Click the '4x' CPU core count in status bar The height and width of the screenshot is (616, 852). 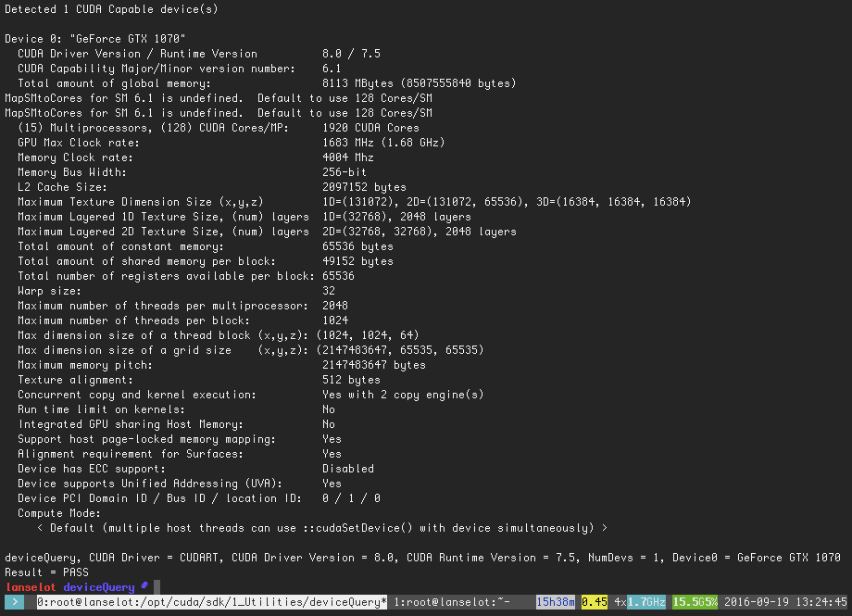coord(620,602)
